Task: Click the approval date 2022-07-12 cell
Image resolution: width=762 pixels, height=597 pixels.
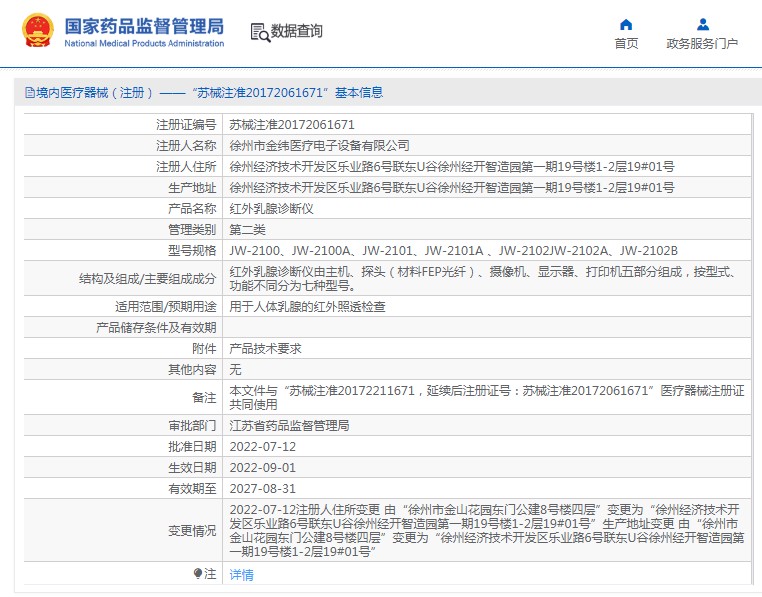Action: (263, 446)
